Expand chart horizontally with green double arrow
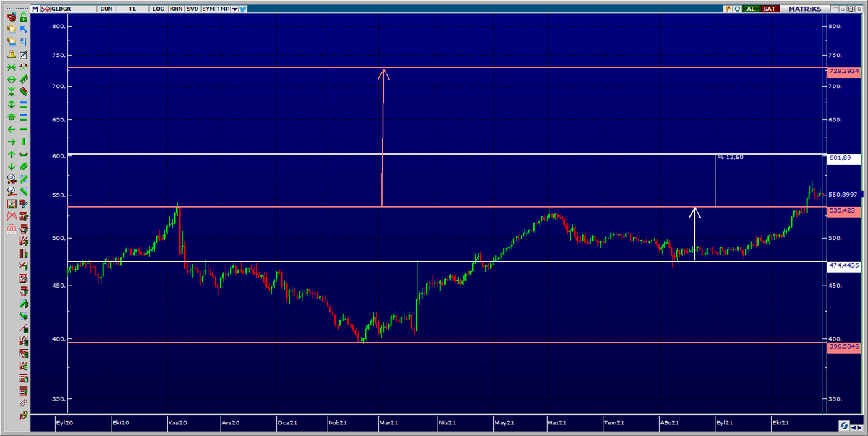The image size is (868, 436). (x=12, y=80)
